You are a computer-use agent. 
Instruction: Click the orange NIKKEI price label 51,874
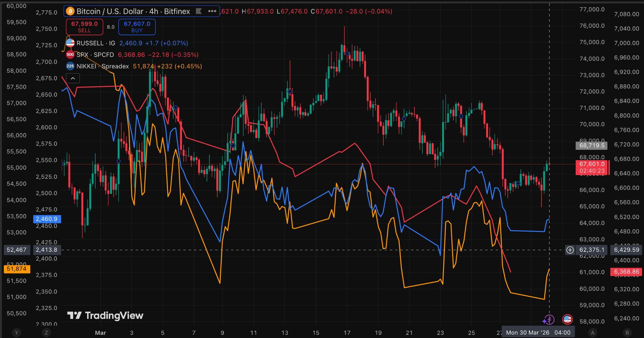click(x=17, y=269)
